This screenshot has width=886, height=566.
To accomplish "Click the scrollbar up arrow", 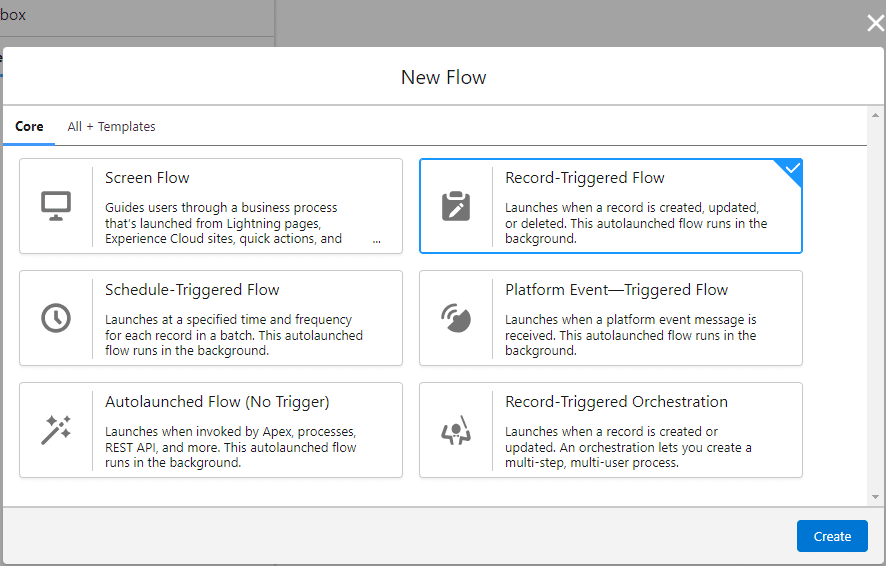I will pos(875,114).
